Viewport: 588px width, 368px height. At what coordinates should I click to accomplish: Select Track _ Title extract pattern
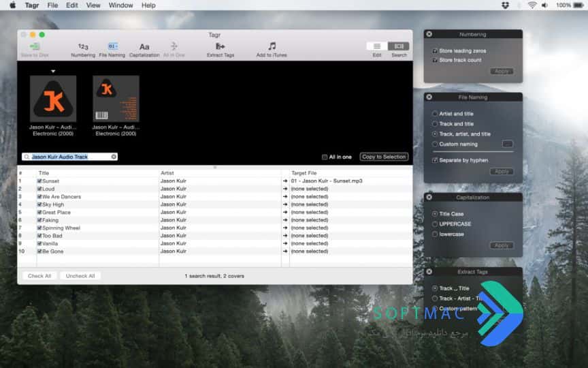pos(435,288)
